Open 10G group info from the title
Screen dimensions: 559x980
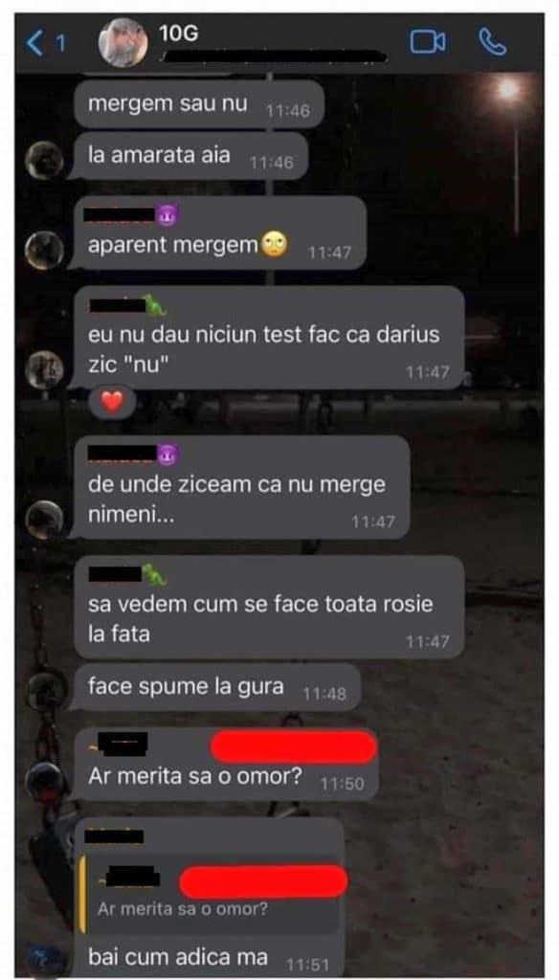tap(179, 33)
